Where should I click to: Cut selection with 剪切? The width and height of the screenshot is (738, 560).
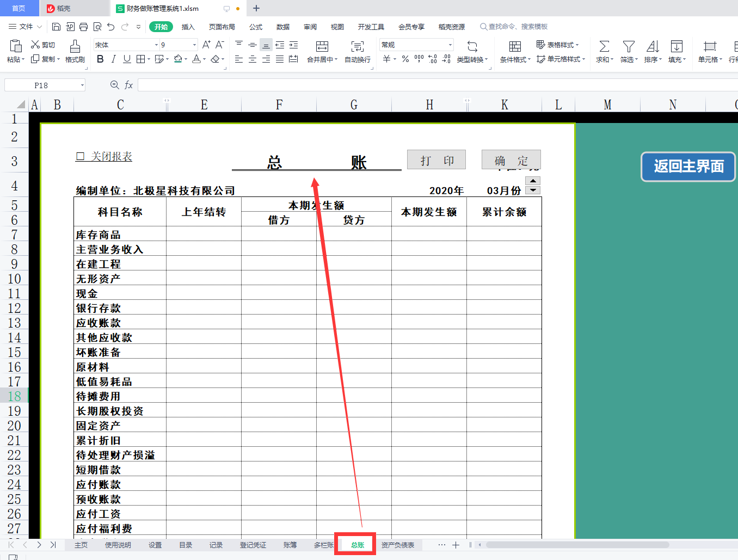point(43,45)
